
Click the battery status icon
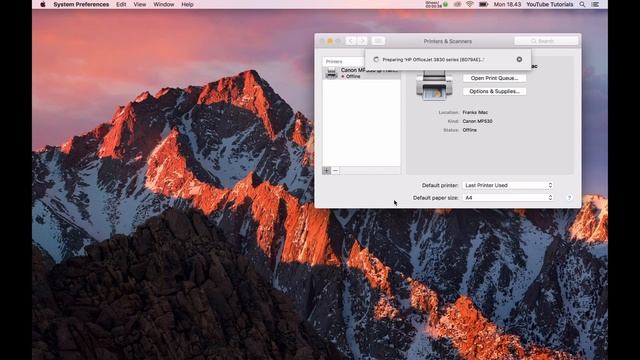484,4
